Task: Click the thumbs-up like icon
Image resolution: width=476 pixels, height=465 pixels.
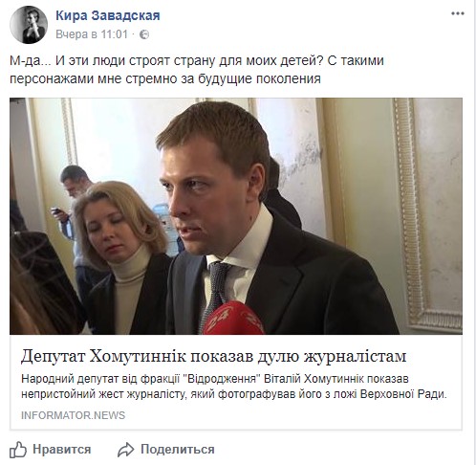Action: tap(18, 450)
